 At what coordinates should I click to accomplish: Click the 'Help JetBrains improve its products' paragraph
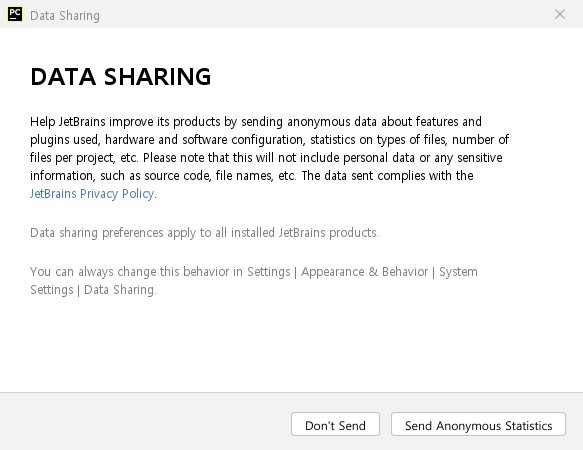pyautogui.click(x=269, y=158)
